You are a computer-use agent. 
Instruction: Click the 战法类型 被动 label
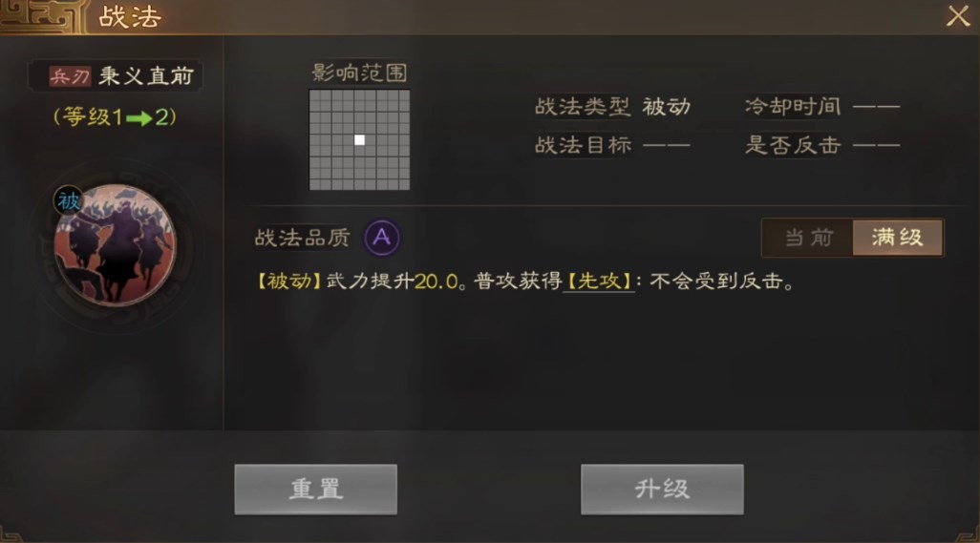point(612,107)
